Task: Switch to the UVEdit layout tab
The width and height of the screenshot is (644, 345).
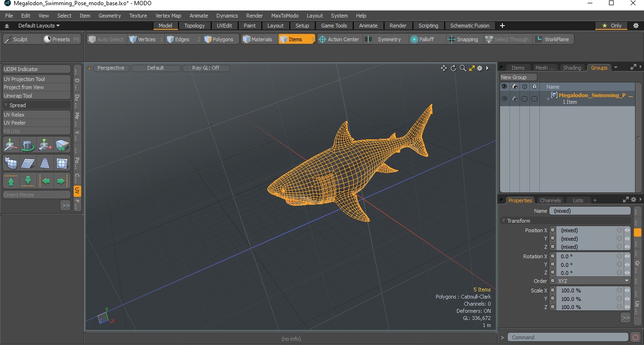Action: pos(224,26)
